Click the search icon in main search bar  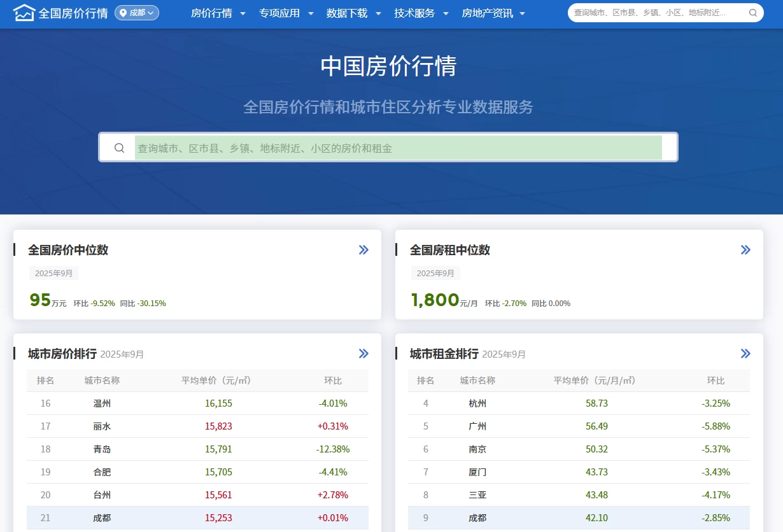(x=120, y=148)
